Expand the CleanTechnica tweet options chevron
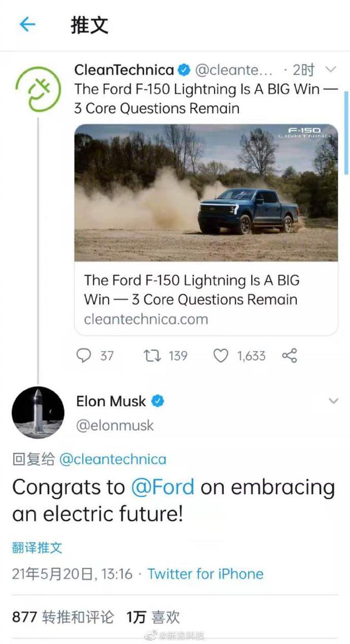 click(331, 70)
